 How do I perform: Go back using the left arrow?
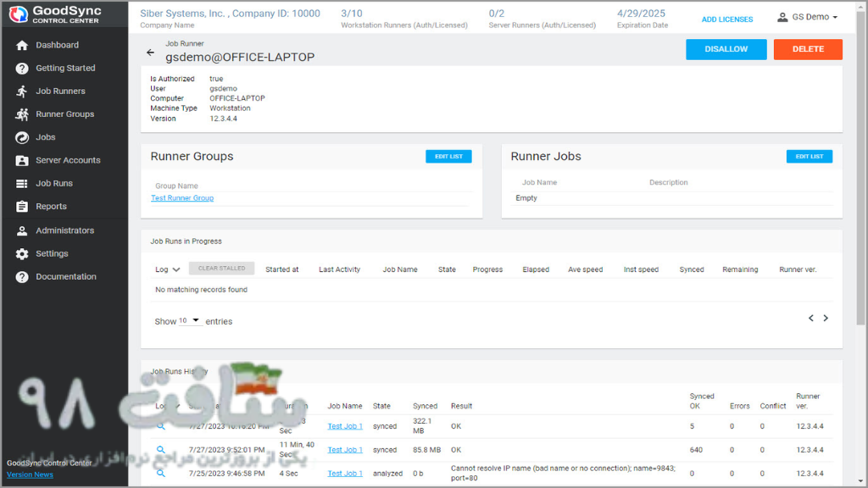tap(151, 53)
